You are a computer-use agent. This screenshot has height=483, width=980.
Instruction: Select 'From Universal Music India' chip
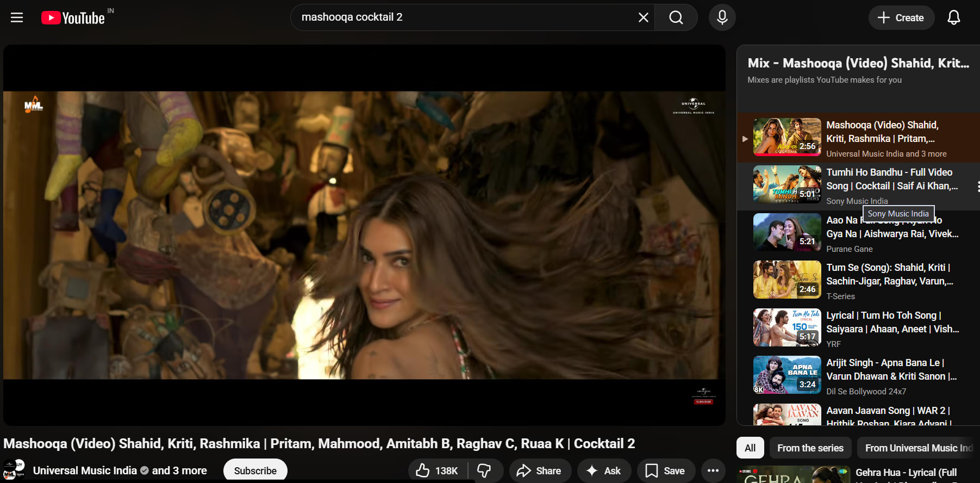[x=919, y=448]
